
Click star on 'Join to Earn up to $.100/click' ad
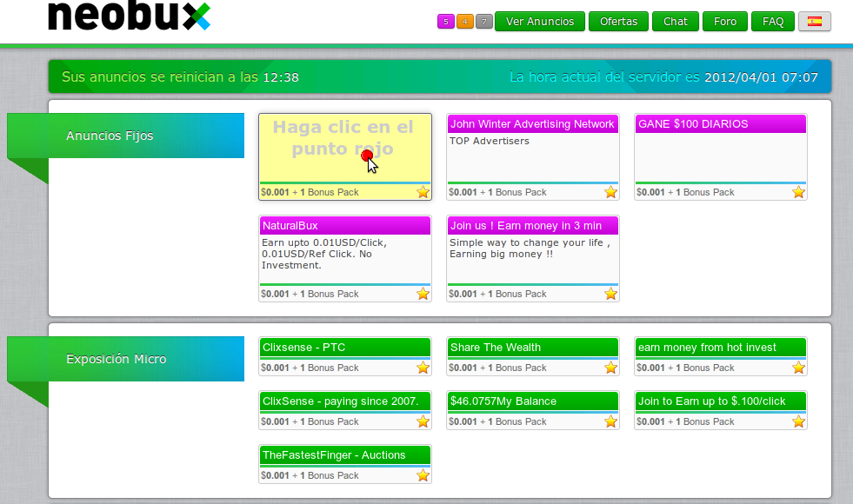pos(798,421)
